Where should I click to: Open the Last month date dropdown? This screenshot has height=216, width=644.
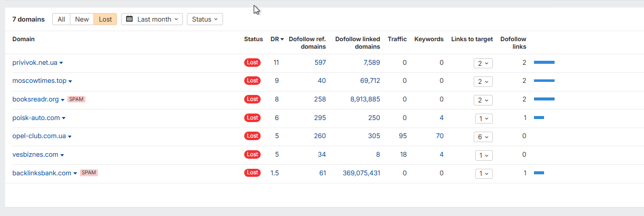152,19
